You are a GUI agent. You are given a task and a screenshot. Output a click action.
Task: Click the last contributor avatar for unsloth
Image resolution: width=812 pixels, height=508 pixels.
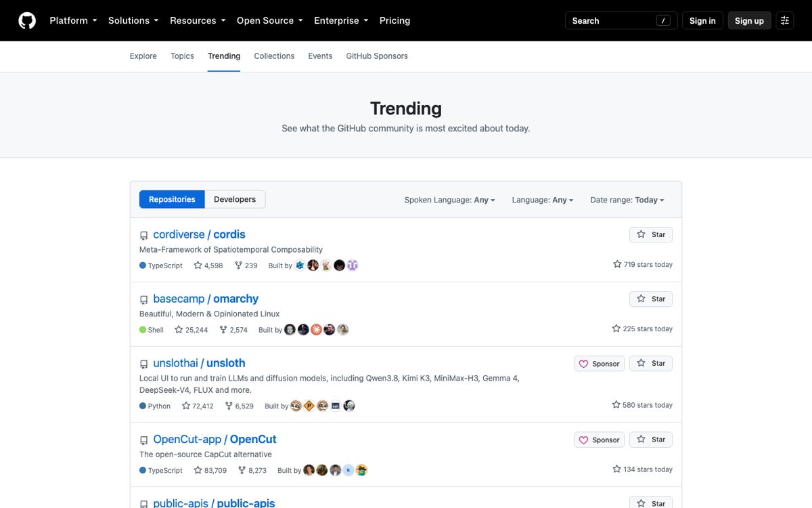pos(348,406)
